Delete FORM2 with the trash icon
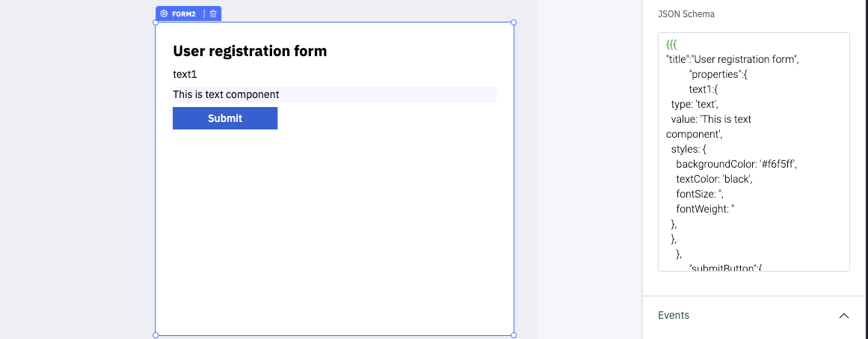Viewport: 868px width, 339px height. 213,13
